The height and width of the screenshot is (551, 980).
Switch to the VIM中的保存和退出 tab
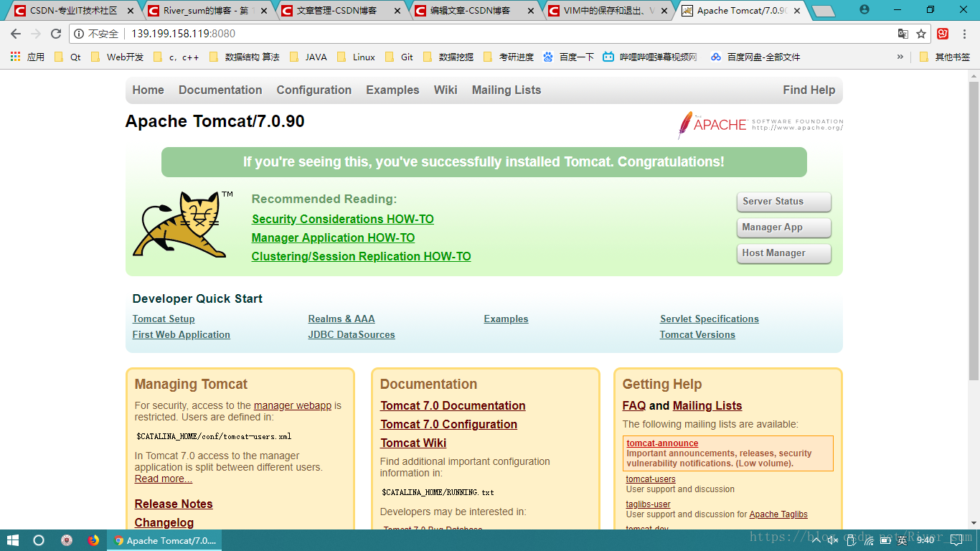(x=608, y=11)
